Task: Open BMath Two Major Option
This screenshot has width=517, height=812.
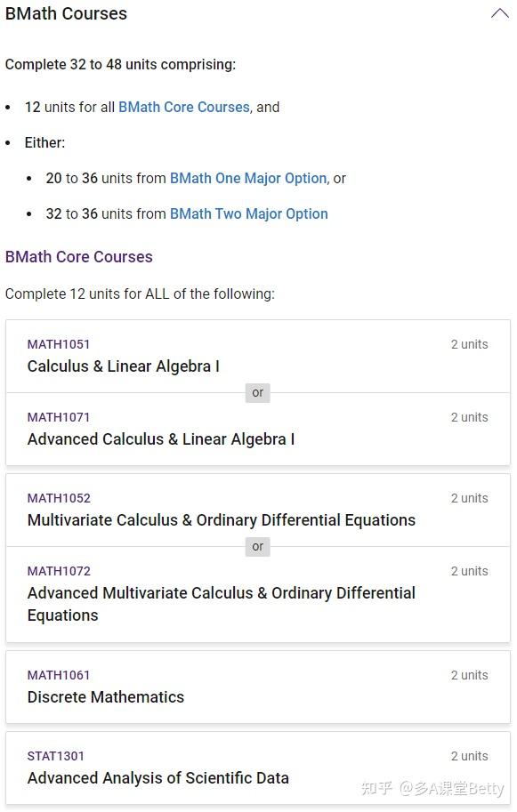Action: 248,213
